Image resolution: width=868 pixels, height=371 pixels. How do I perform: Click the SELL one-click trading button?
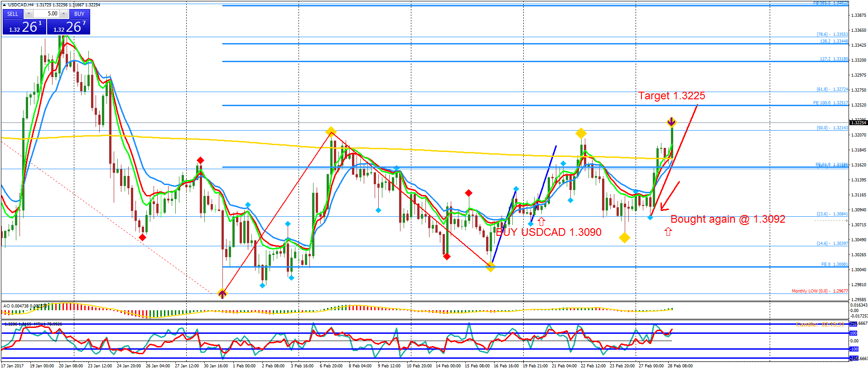coord(13,14)
